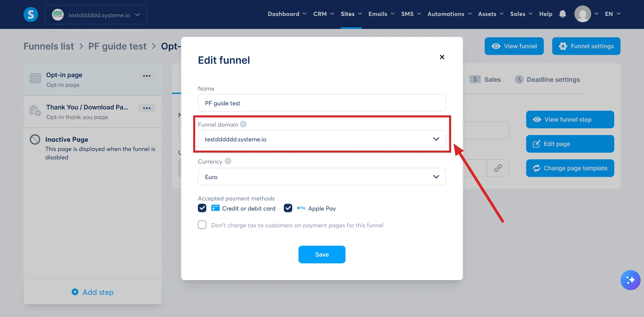Toggle Apple Pay payment method
The image size is (644, 317).
pyautogui.click(x=288, y=208)
